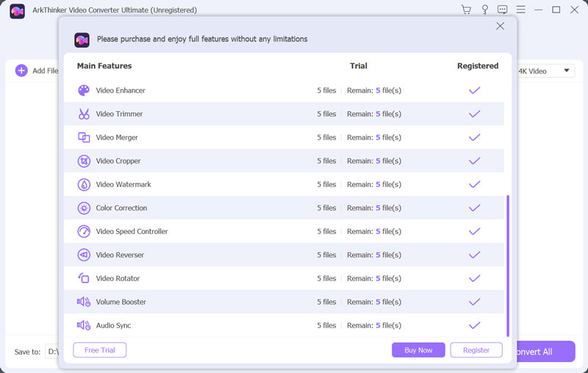This screenshot has height=373, width=588.
Task: Click the Video Cropper icon
Action: coord(84,161)
